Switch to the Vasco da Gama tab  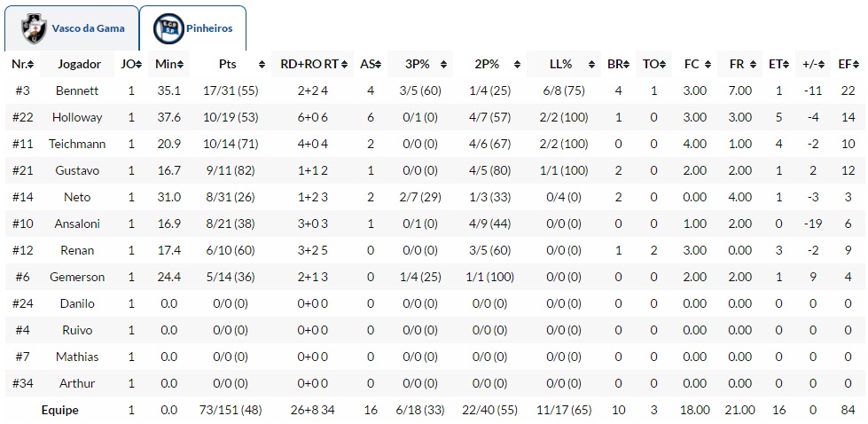point(88,28)
